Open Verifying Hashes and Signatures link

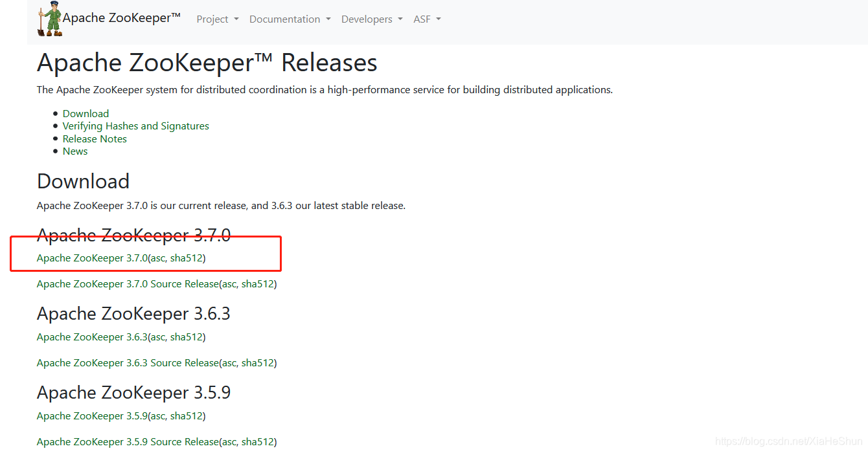(136, 126)
